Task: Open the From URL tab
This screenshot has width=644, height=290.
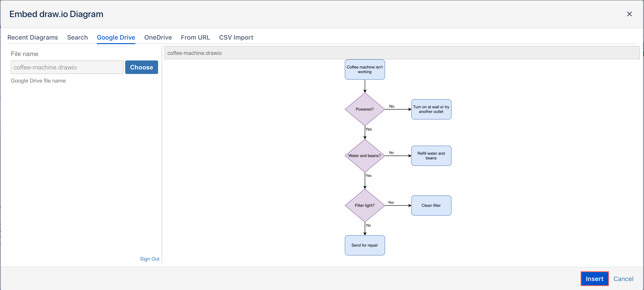Action: [x=195, y=37]
